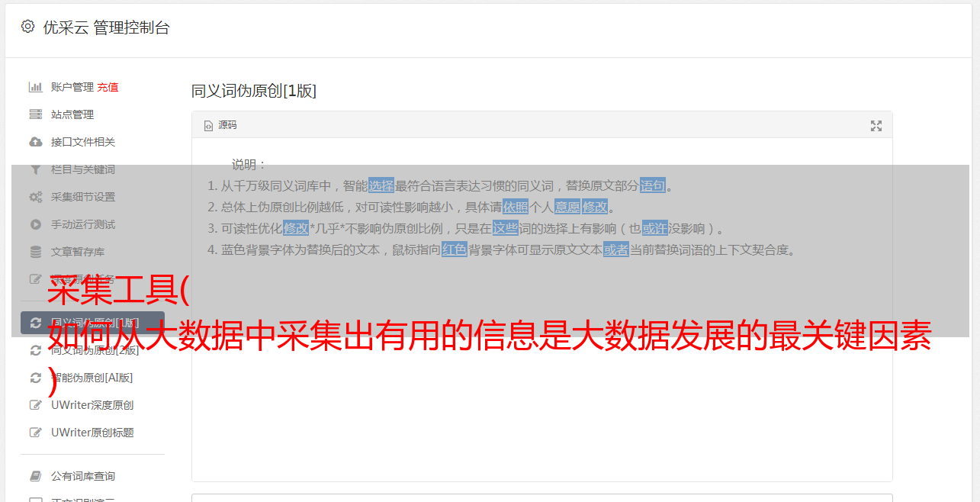980x502 pixels.
Task: Go to UWriter深度原创 page
Action: pos(92,405)
